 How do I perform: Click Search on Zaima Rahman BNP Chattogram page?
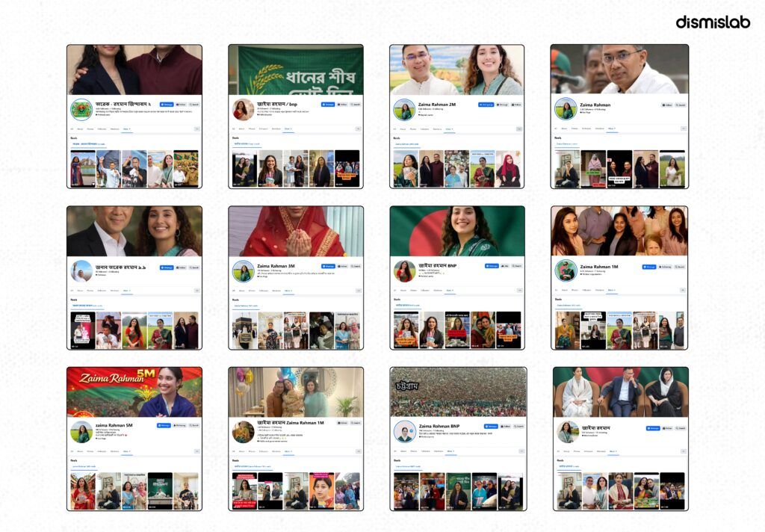point(518,426)
